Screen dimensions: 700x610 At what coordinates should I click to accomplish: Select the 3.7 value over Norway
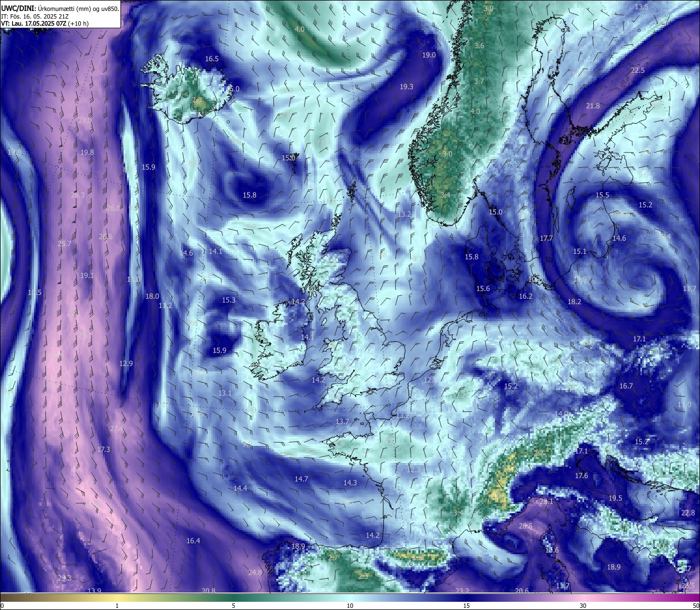479,82
